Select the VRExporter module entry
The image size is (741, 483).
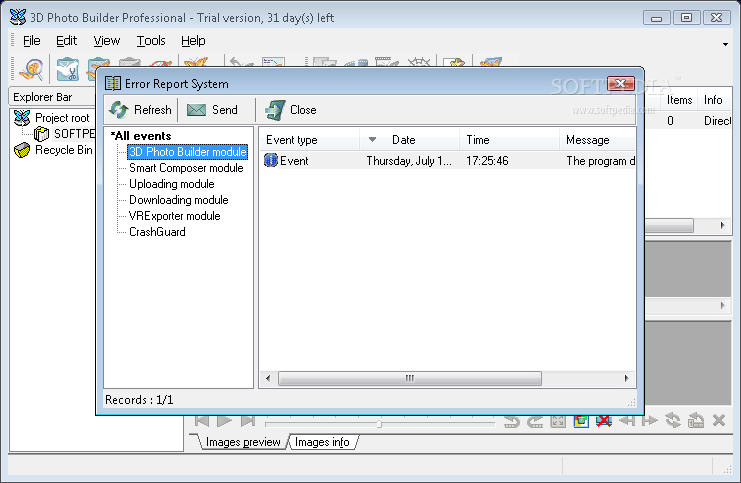click(175, 216)
